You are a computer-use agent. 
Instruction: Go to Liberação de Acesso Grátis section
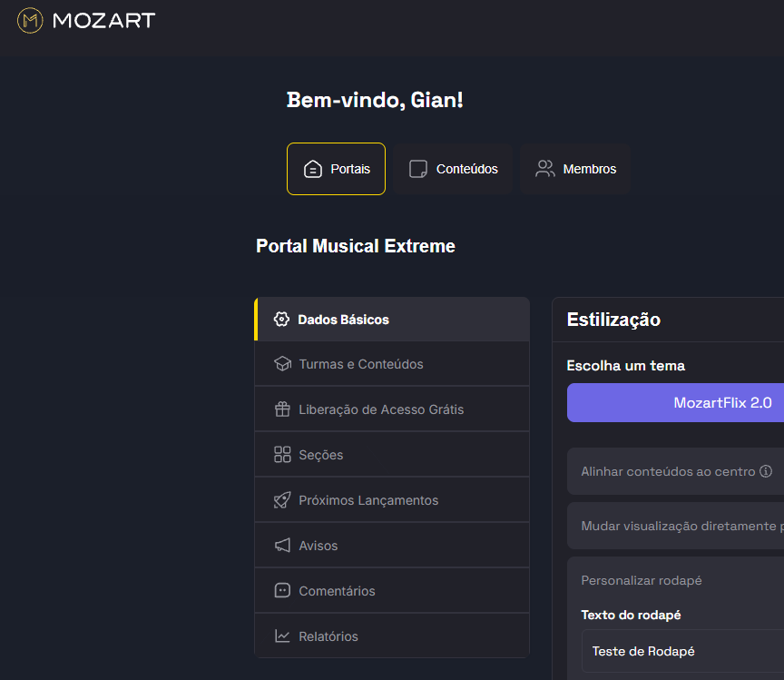pyautogui.click(x=381, y=409)
